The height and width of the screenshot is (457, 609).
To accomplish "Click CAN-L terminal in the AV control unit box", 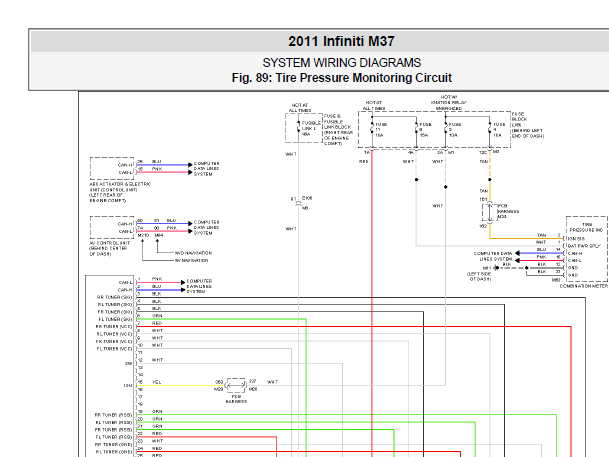I will point(125,231).
